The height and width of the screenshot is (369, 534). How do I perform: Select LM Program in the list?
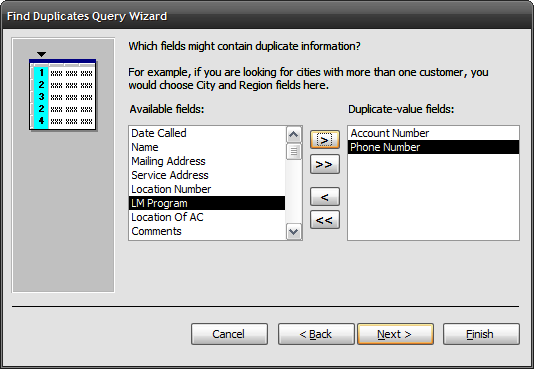[207, 203]
